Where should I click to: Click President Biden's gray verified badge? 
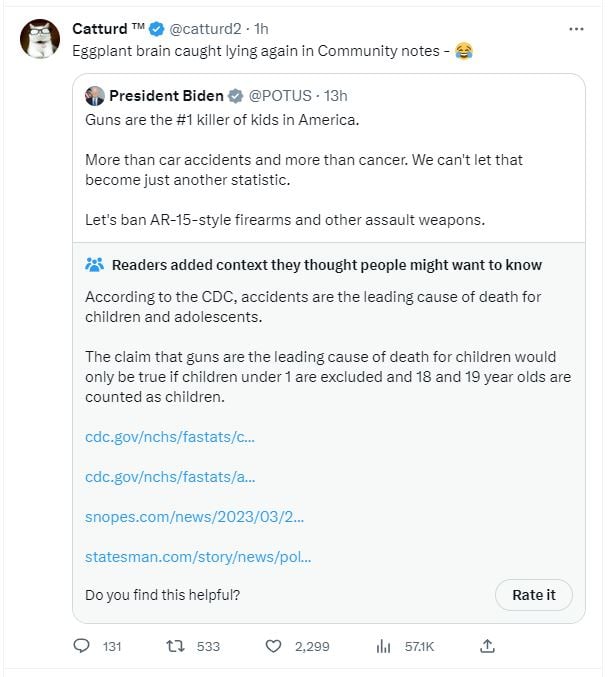(x=236, y=96)
